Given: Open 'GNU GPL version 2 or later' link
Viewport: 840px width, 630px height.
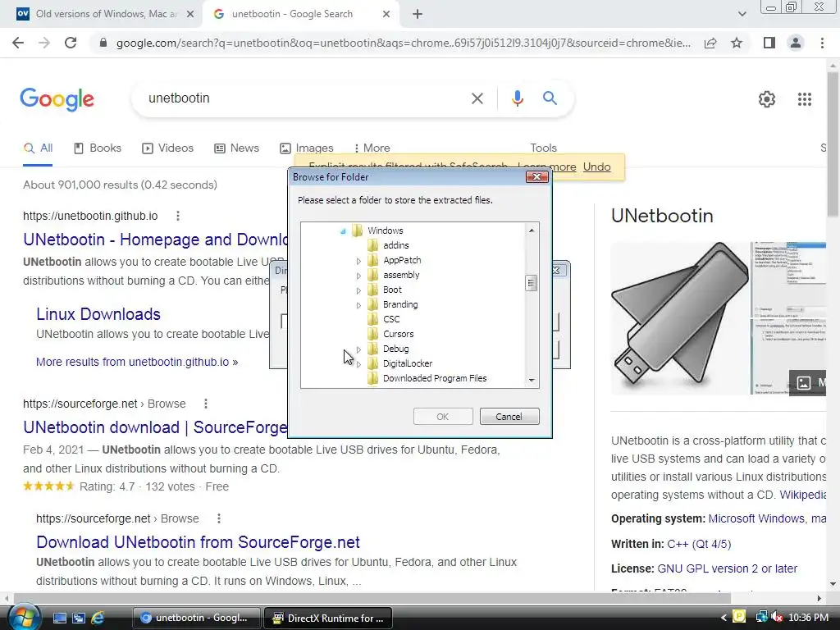Looking at the screenshot, I should (x=727, y=568).
